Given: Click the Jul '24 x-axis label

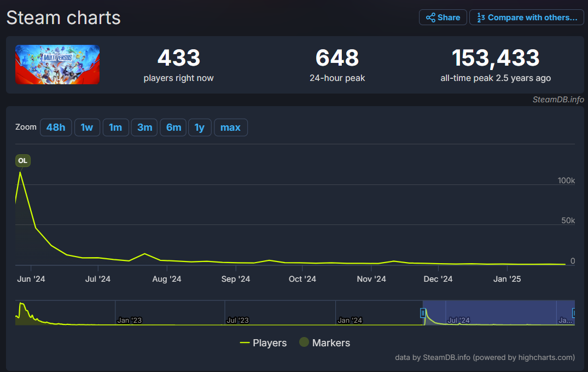Looking at the screenshot, I should [98, 279].
